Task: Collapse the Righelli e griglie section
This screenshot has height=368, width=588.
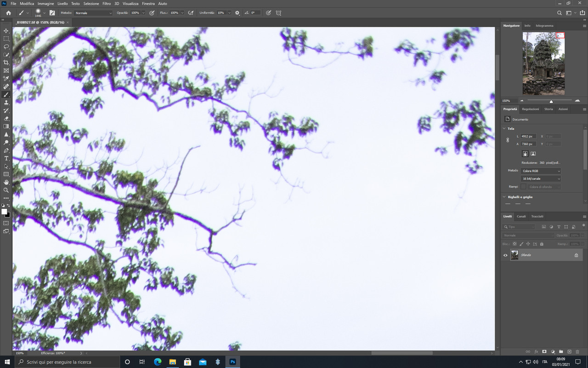Action: (x=503, y=196)
